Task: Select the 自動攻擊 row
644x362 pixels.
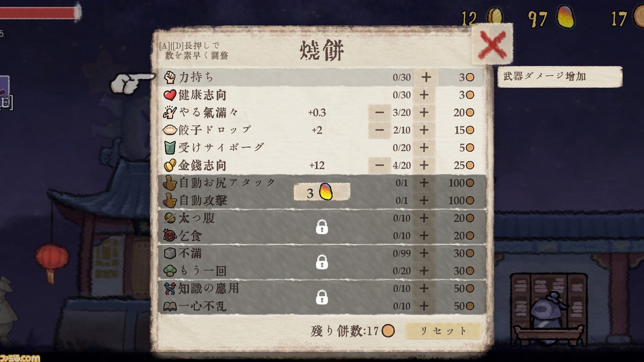Action: 322,201
